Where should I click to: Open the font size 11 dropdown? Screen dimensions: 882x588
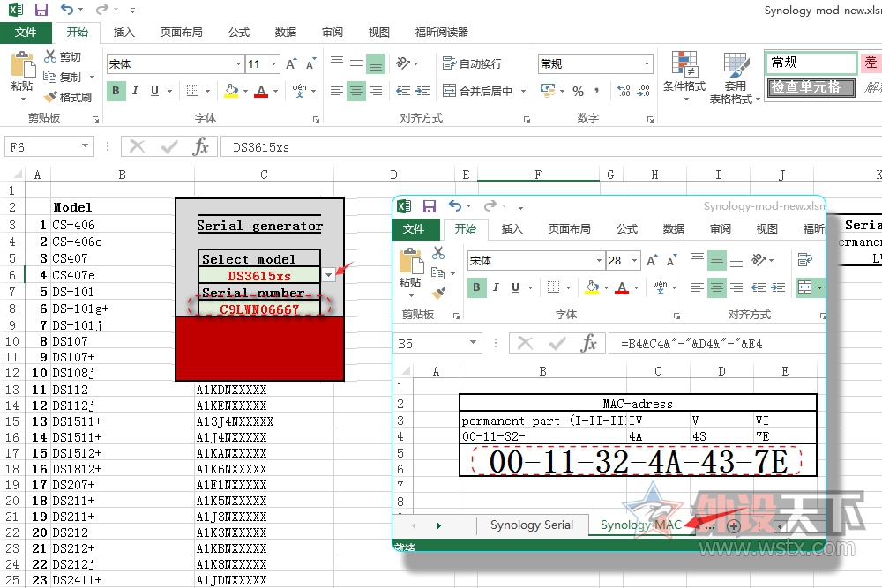(274, 64)
